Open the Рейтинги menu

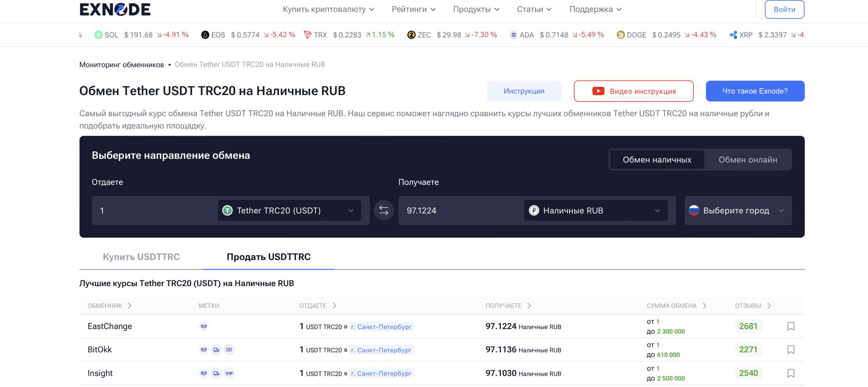tap(413, 9)
